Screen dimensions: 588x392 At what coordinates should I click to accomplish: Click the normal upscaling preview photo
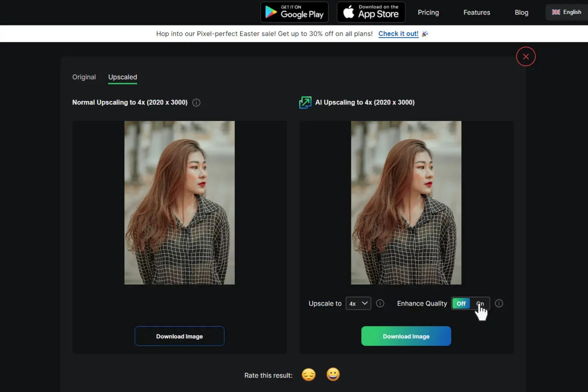pyautogui.click(x=179, y=203)
